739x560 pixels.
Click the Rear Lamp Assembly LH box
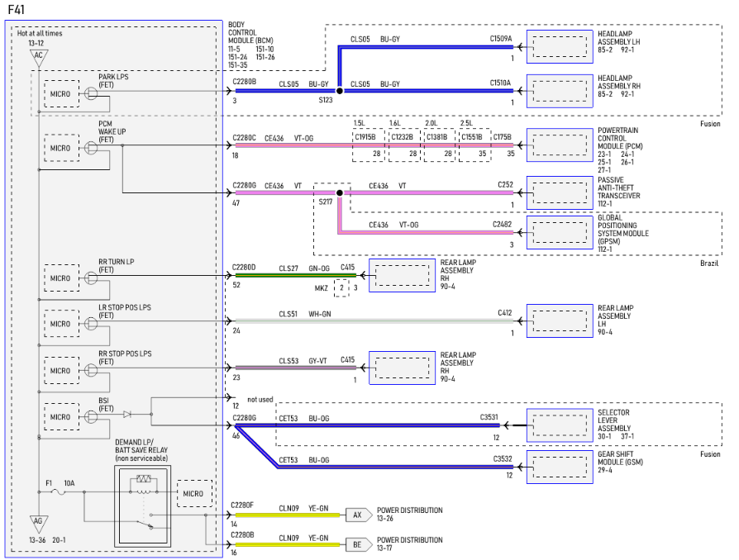(560, 321)
